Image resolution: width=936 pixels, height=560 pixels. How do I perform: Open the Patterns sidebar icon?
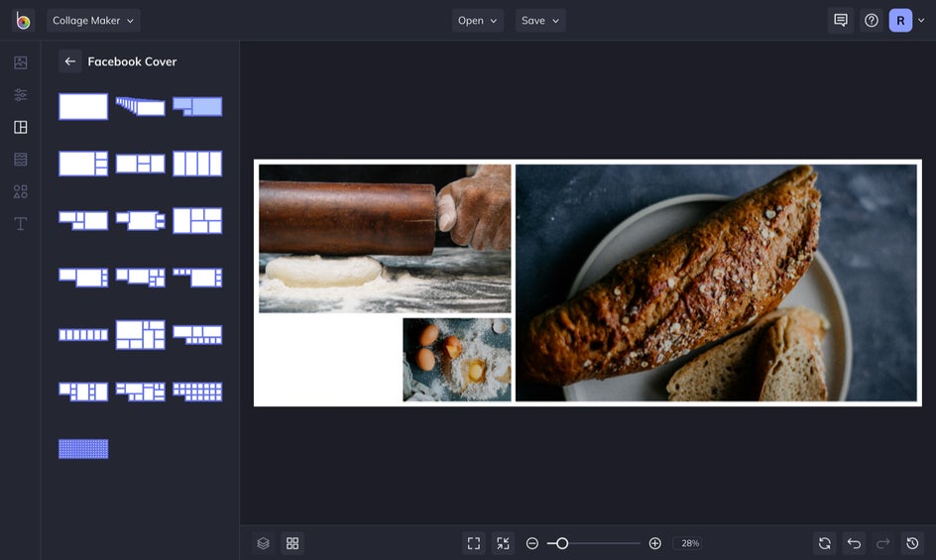(x=20, y=160)
